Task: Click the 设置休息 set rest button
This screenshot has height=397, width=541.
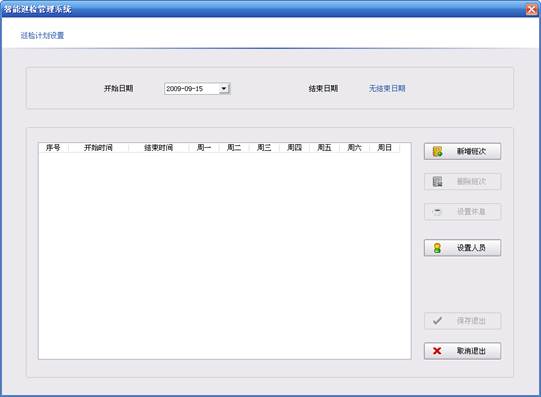Action: click(462, 211)
